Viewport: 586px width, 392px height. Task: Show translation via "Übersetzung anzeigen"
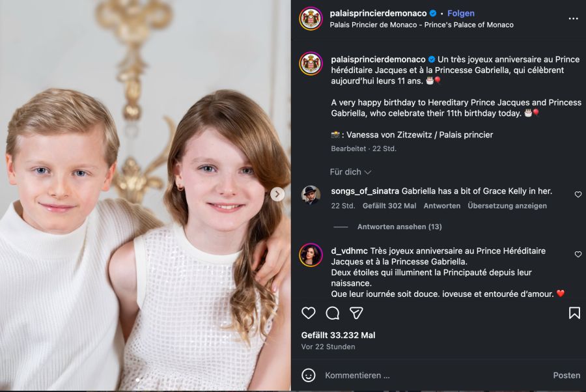pyautogui.click(x=507, y=206)
